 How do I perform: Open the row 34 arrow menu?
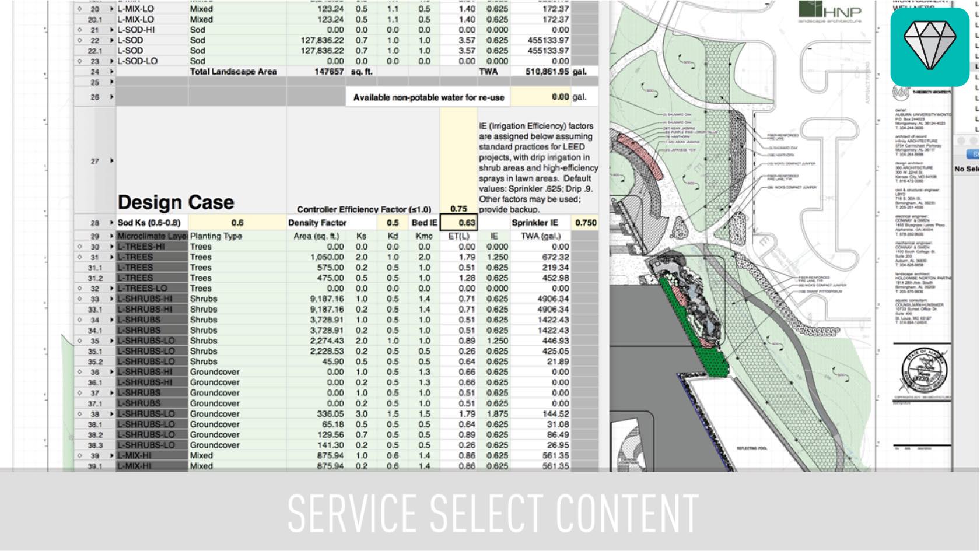tap(111, 320)
